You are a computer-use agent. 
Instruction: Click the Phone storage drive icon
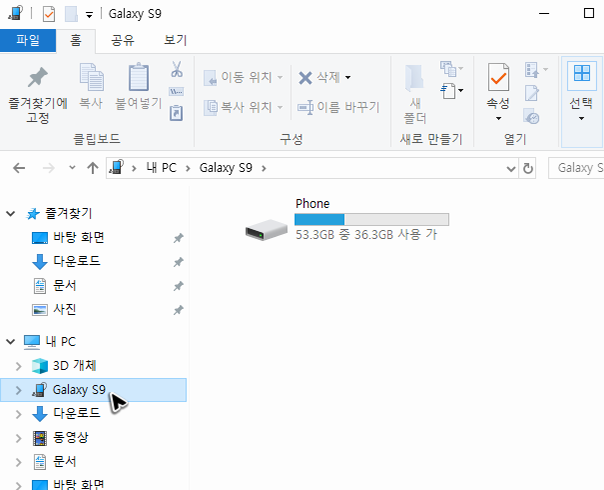coord(266,230)
